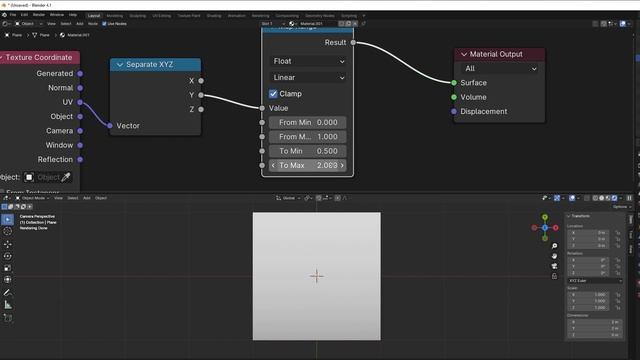Select the Scale tool in viewport toolbar
The image size is (640, 360).
pyautogui.click(x=7, y=268)
